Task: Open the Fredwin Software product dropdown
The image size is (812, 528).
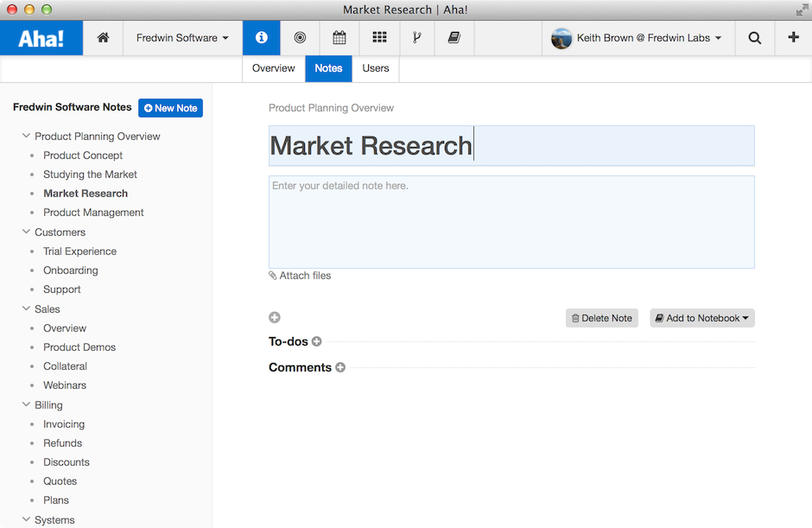Action: point(182,38)
